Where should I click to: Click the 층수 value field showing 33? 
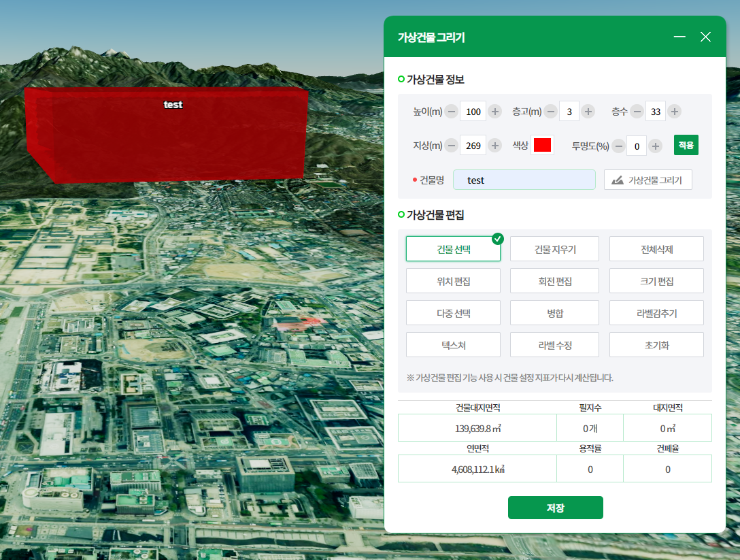coord(656,112)
